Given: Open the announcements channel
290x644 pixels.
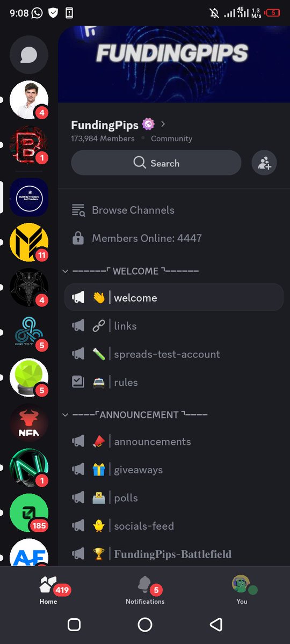Looking at the screenshot, I should (173, 442).
